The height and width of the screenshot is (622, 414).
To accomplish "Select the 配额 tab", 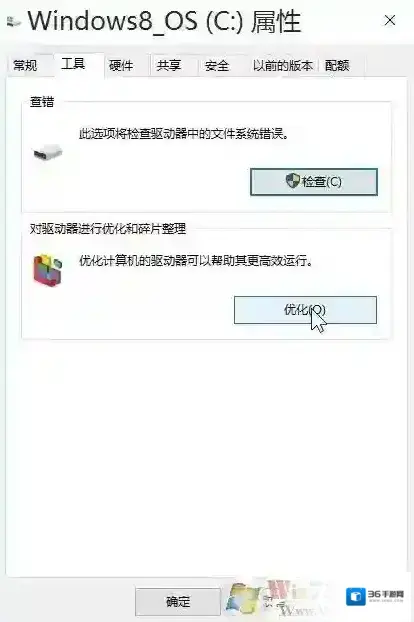I will [x=337, y=65].
